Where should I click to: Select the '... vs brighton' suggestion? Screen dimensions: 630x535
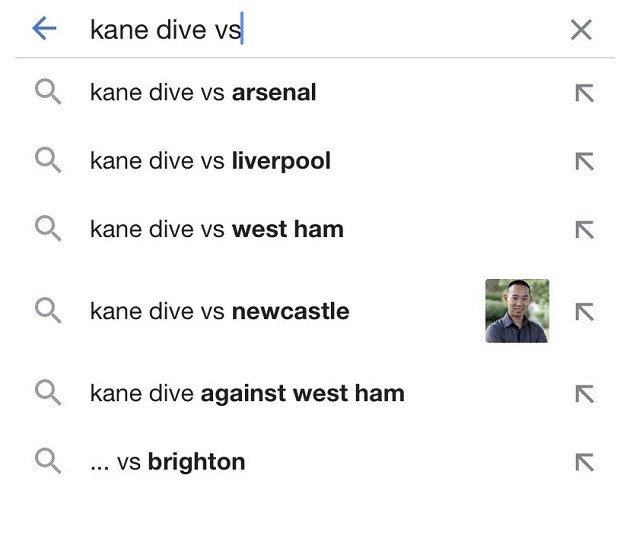(x=167, y=462)
